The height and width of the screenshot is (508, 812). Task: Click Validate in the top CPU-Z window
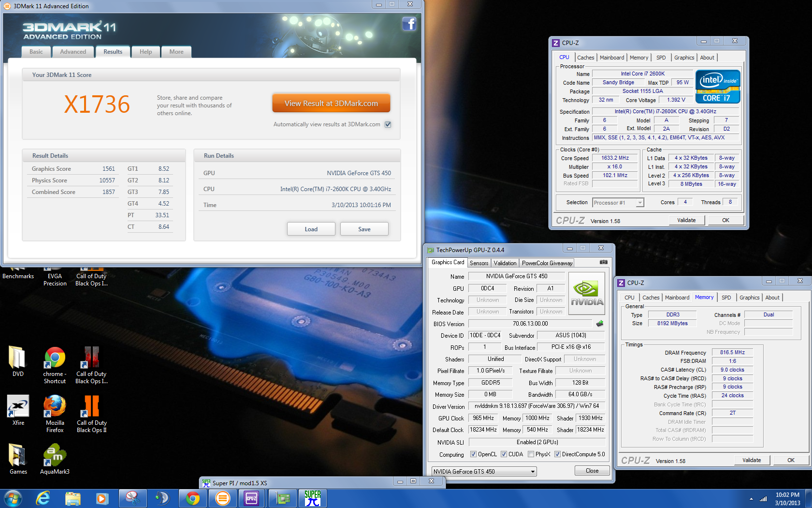click(686, 220)
